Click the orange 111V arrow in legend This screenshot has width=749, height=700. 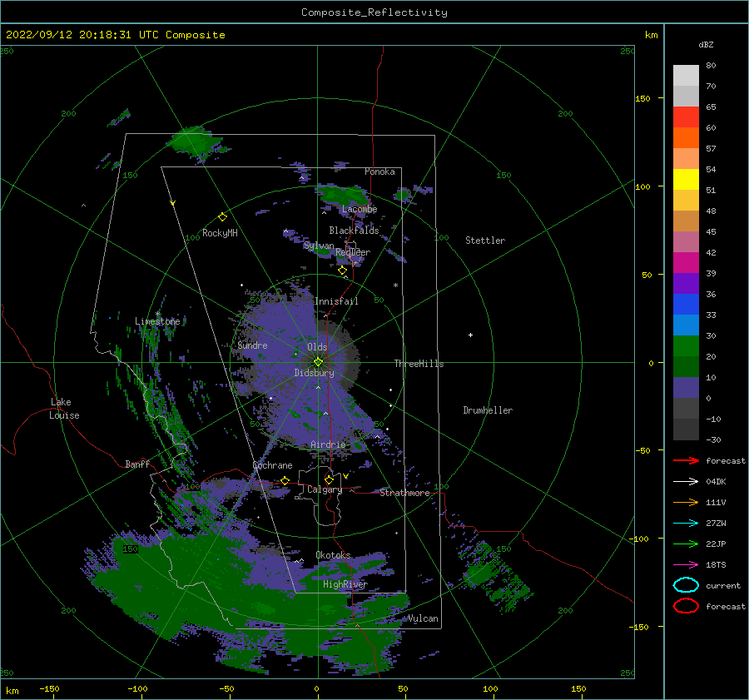[686, 502]
